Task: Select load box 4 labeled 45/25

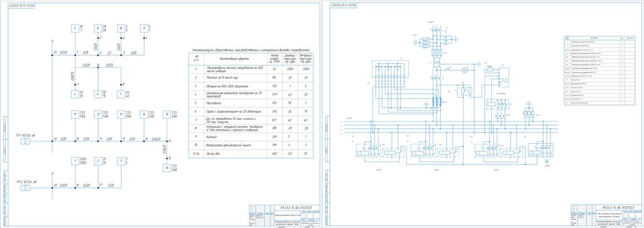Action: tap(75, 94)
